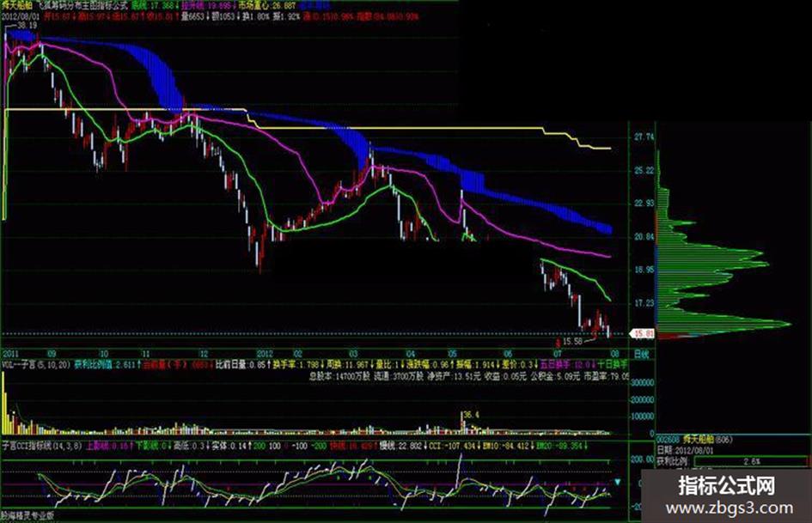
Task: Click the 流通:3700万股 text
Action: click(x=398, y=376)
